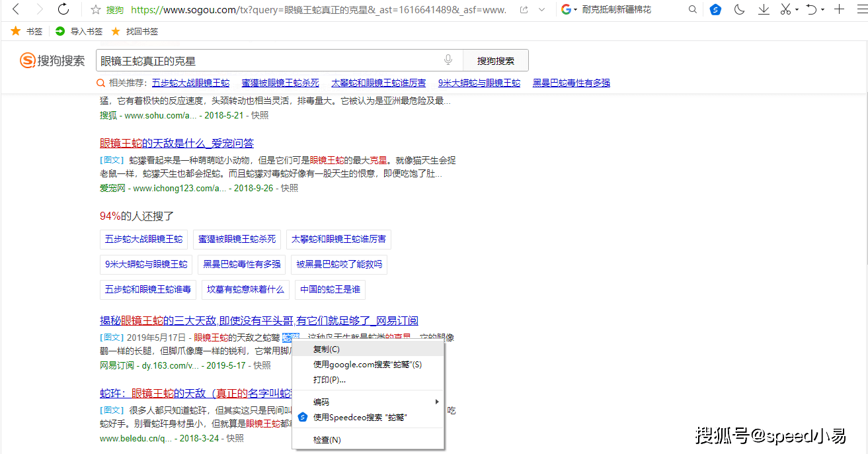Open the 书签 bookmarks bar item
This screenshot has height=454, width=868.
(x=26, y=31)
